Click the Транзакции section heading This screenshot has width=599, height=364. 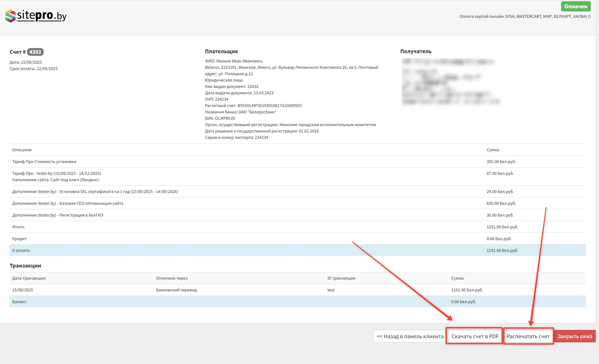tap(25, 266)
